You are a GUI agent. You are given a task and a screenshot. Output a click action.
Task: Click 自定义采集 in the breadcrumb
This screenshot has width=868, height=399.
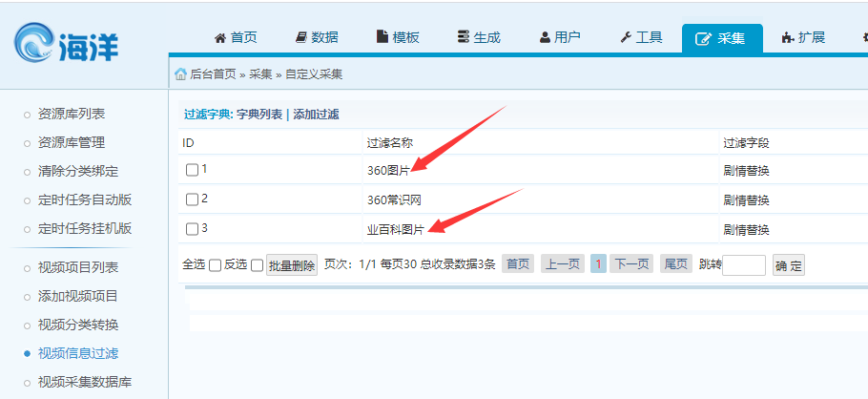314,74
